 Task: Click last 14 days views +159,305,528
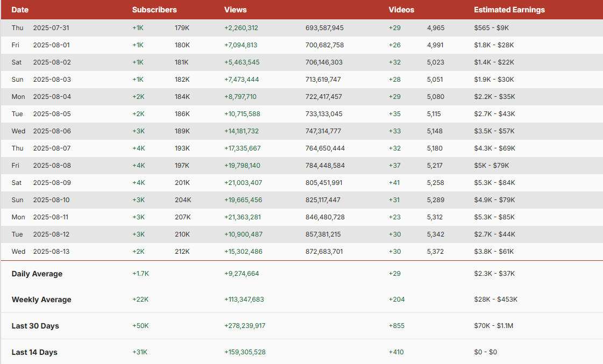click(x=245, y=352)
